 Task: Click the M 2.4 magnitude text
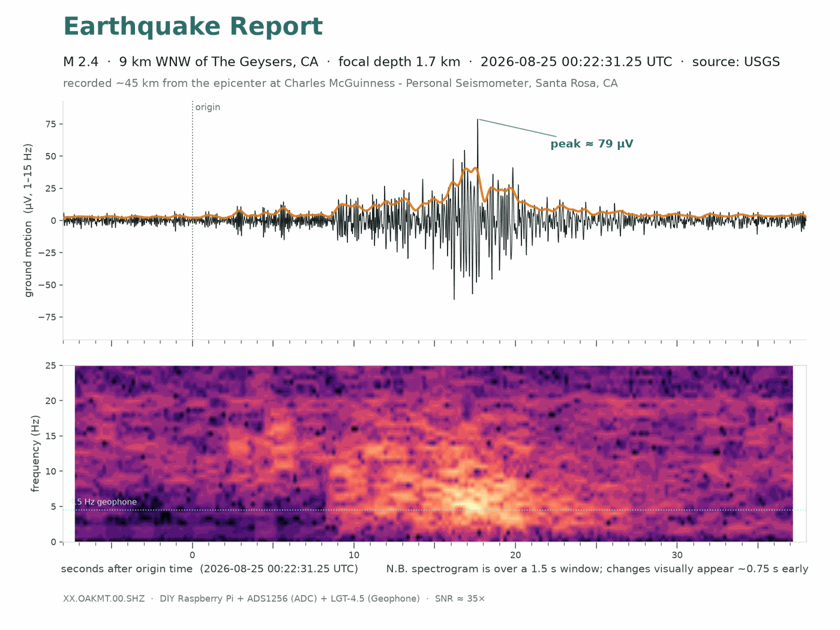[80, 62]
